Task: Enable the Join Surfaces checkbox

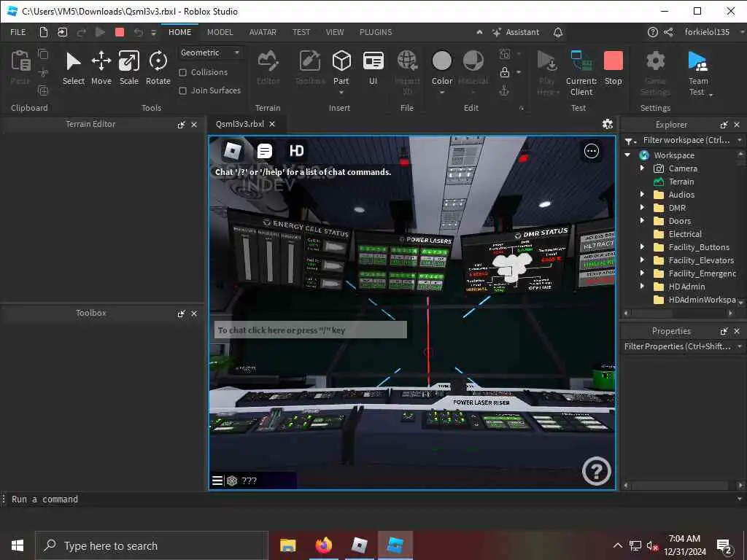Action: (182, 90)
